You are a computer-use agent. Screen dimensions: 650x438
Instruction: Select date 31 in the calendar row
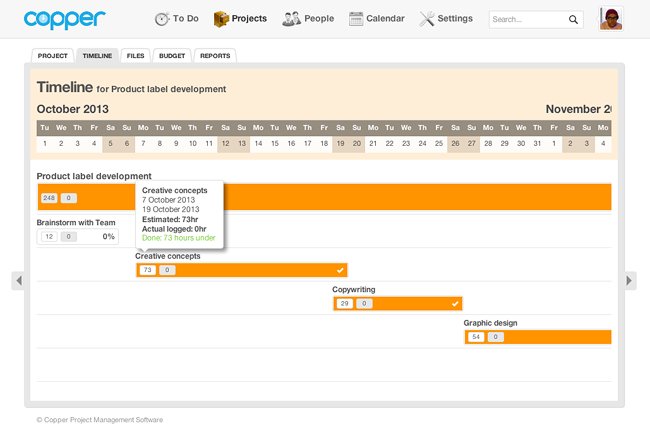click(x=537, y=143)
